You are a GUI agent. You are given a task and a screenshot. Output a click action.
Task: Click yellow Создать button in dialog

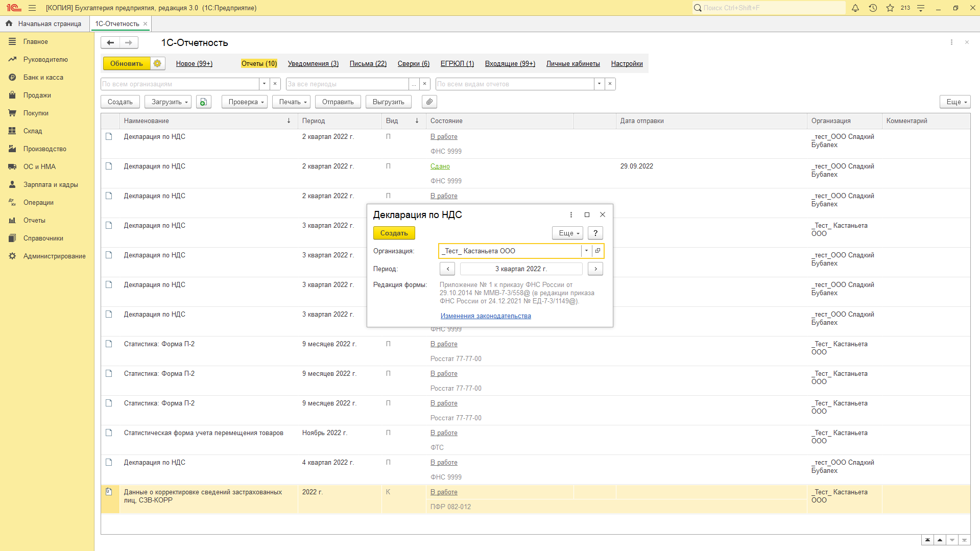coord(394,233)
